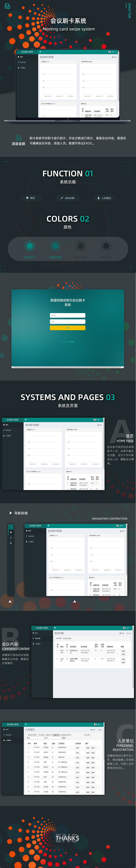Pick the #00877F teal color swatch

pyautogui.click(x=30, y=246)
